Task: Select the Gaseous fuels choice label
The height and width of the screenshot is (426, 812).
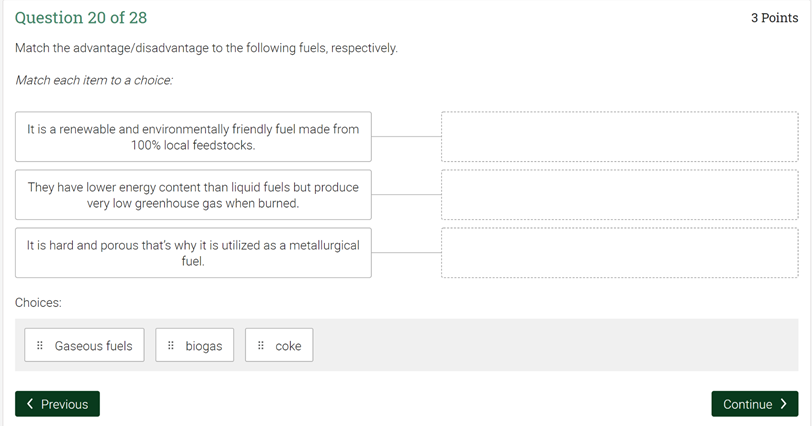Action: tap(93, 346)
